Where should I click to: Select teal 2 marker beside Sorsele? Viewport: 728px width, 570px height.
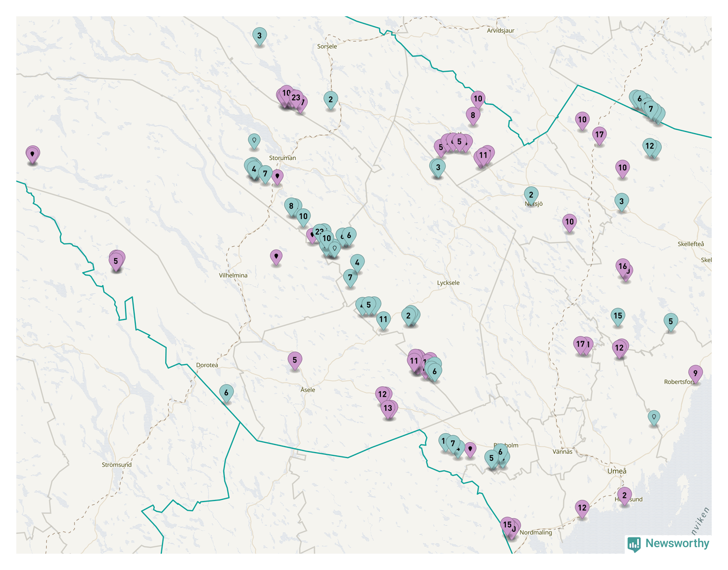coord(330,101)
